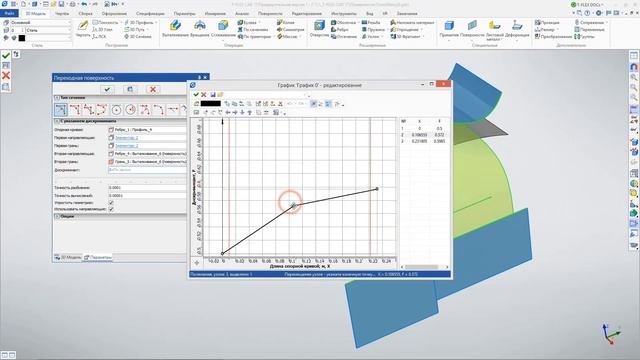Toggle the Упростить геометрию checkbox
This screenshot has width=640, height=360.
(111, 202)
